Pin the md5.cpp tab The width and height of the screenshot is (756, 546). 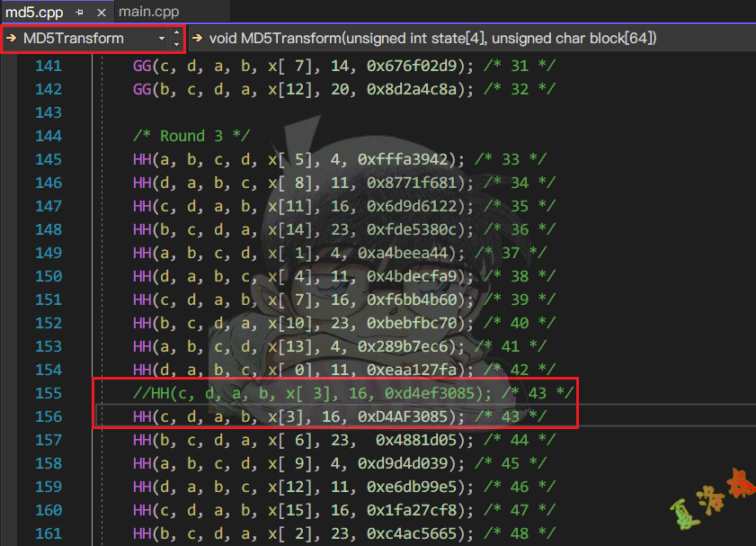coord(79,13)
